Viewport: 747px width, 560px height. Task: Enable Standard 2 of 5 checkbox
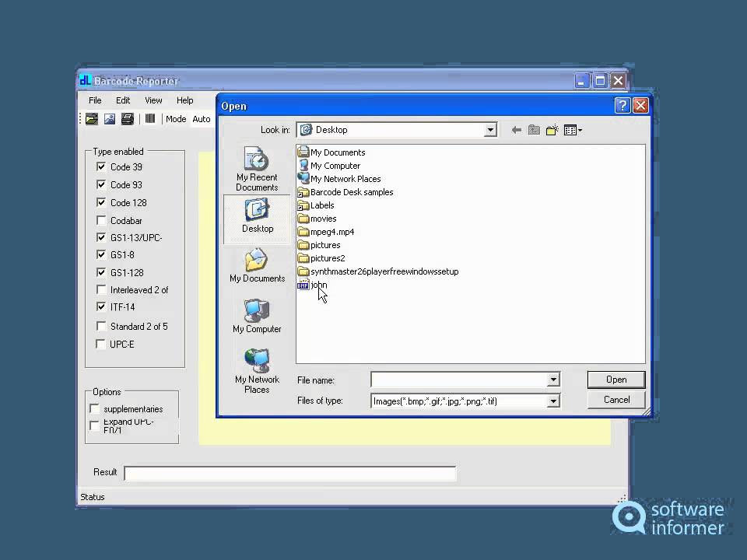click(x=101, y=326)
